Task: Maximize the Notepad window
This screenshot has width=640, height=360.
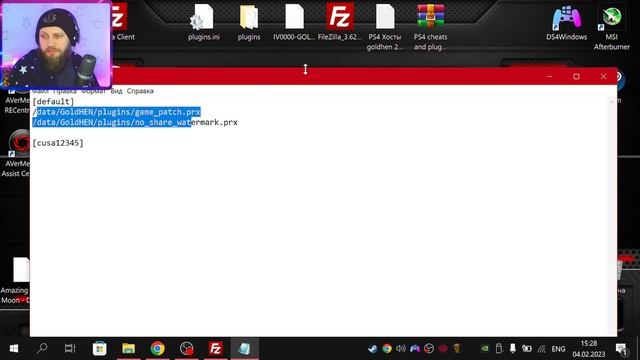Action: [576, 76]
